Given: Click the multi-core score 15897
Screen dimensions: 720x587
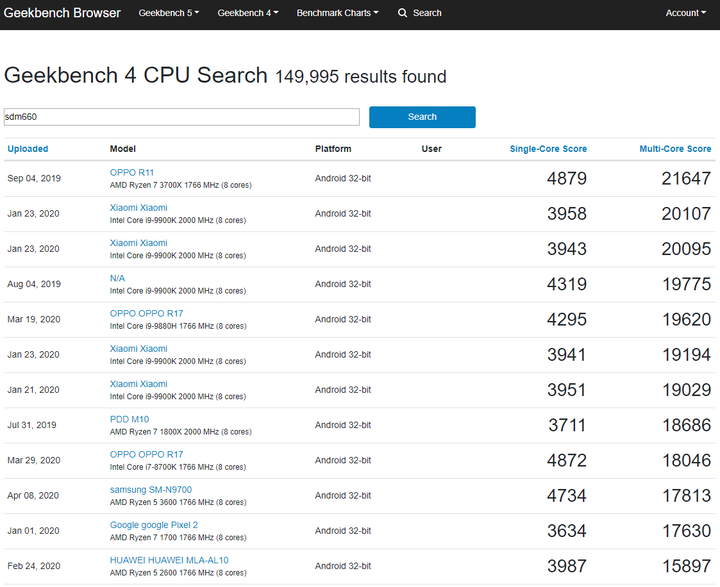Looking at the screenshot, I should click(686, 566).
